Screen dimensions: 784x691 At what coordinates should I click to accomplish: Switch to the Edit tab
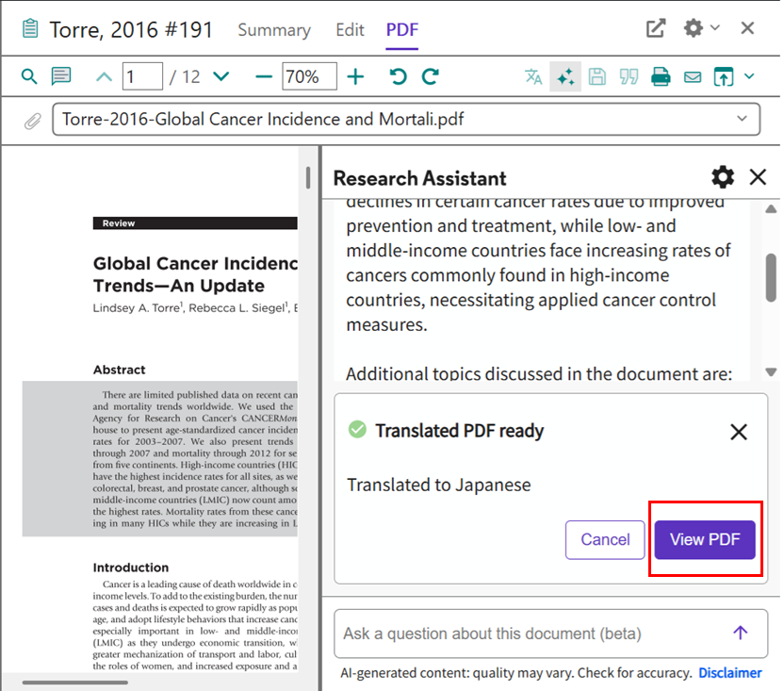coord(350,30)
